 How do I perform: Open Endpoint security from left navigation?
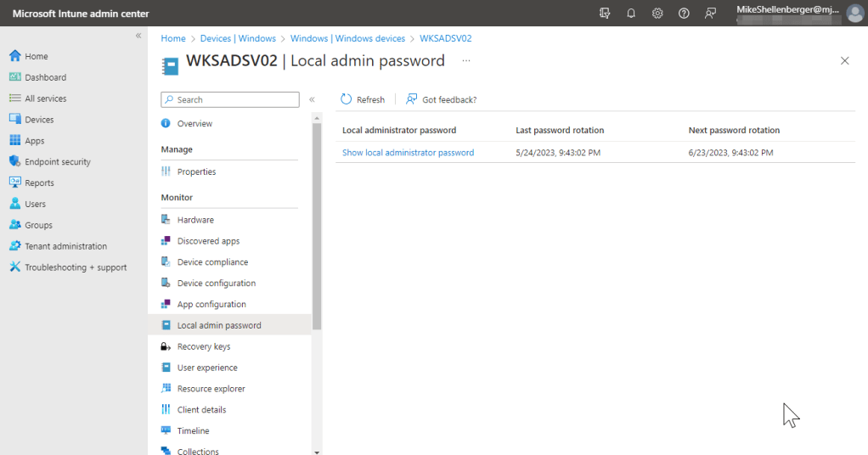(57, 161)
